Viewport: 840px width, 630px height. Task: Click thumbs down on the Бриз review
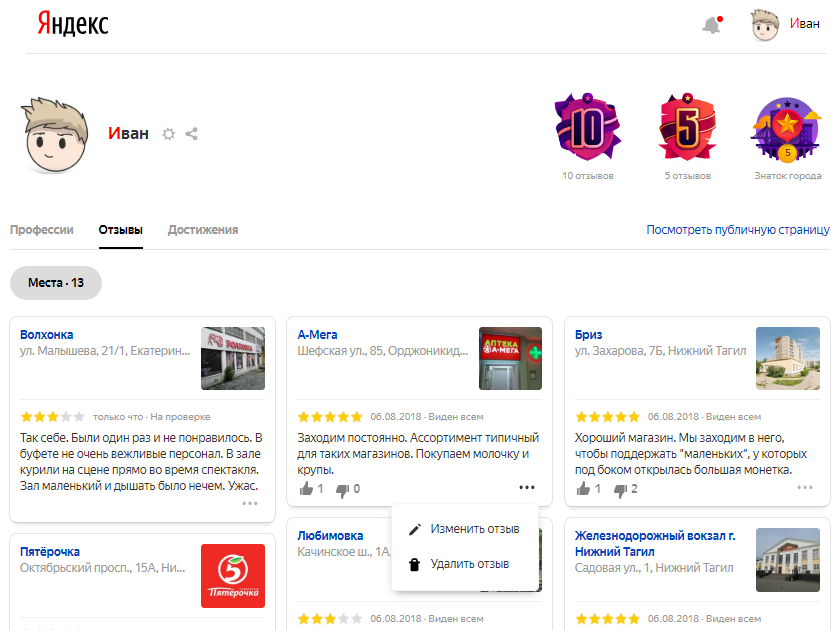tap(620, 490)
